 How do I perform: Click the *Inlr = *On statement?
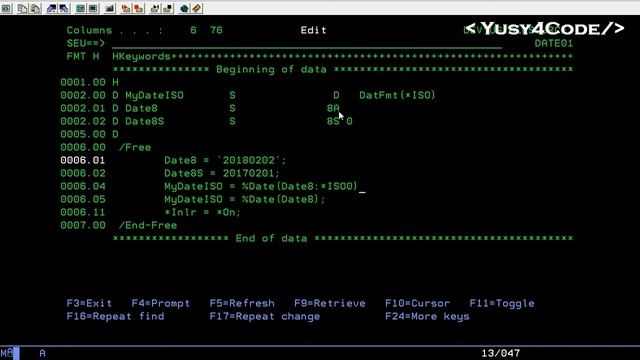point(202,212)
